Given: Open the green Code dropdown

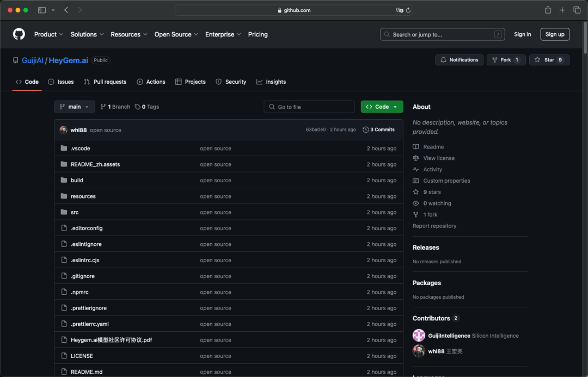Looking at the screenshot, I should 382,107.
